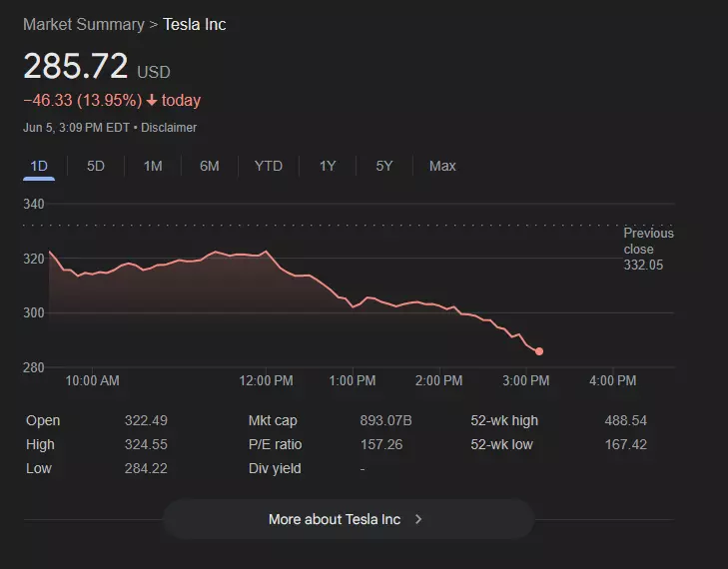
Task: Click the 52-wk high label
Action: point(504,420)
